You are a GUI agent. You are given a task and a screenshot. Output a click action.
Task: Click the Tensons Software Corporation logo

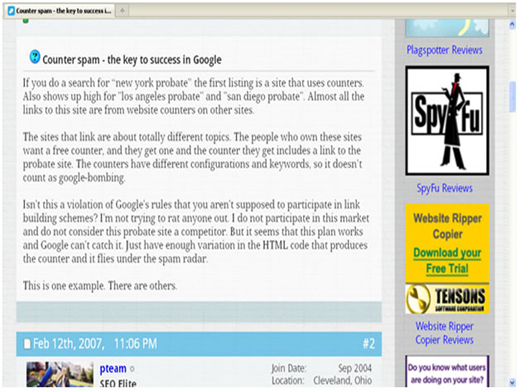click(x=447, y=299)
